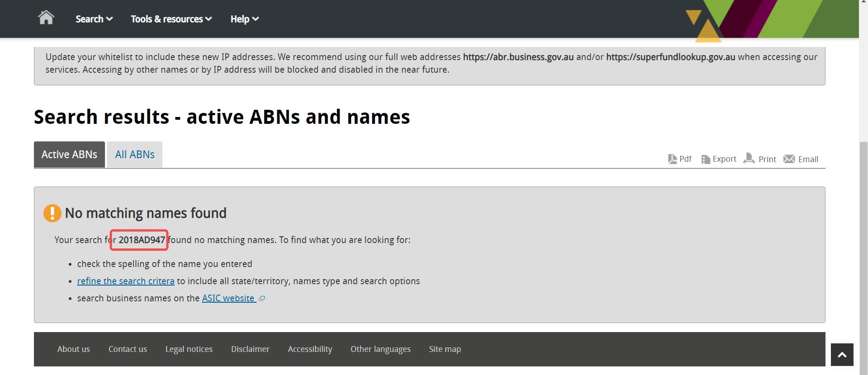Image resolution: width=868 pixels, height=375 pixels.
Task: Select the searched term 2018AD947
Action: tap(142, 240)
